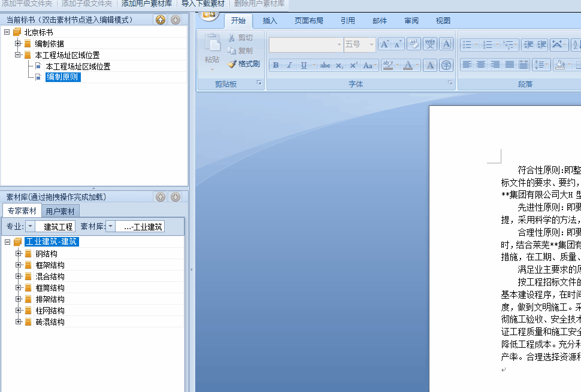
Task: Click the font color A swatch
Action: [408, 65]
